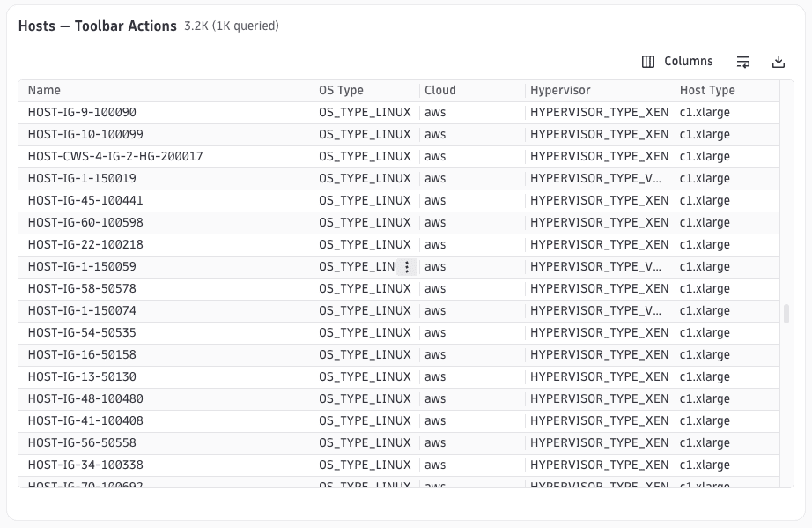Select host name HOST-IG-1-150019
812x528 pixels.
(82, 178)
